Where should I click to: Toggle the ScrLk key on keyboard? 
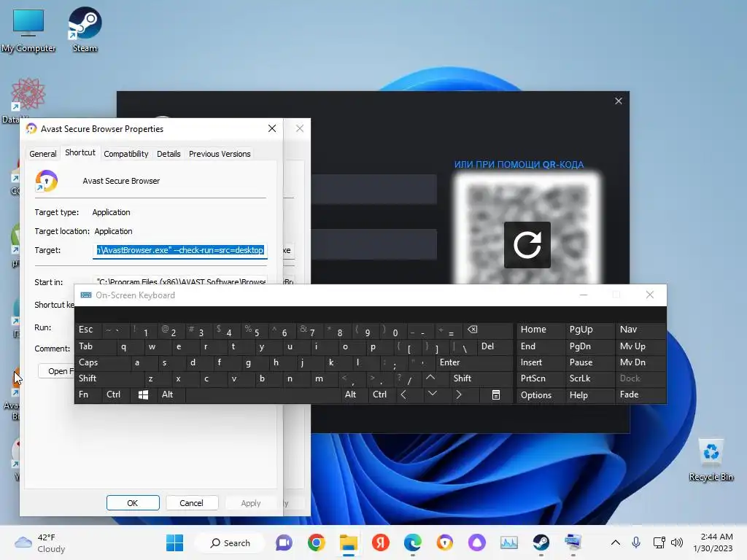589,378
